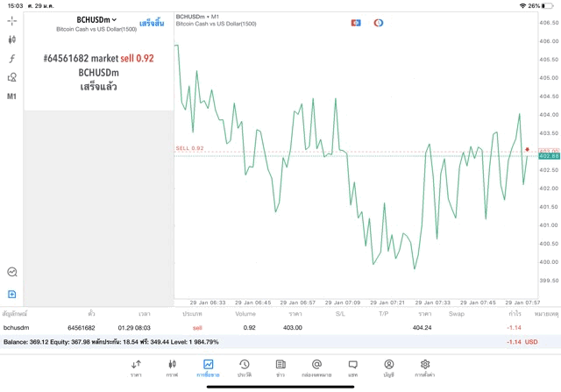Viewport: 561px width, 392px height.
Task: Click the 01.29 08:03 time cell
Action: pos(134,328)
